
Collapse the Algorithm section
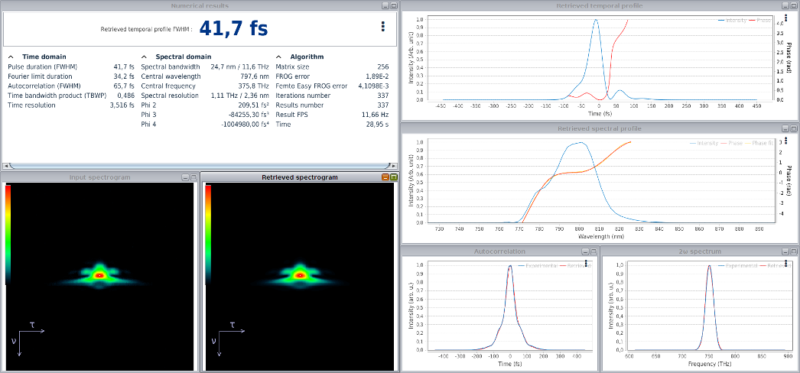tap(279, 57)
